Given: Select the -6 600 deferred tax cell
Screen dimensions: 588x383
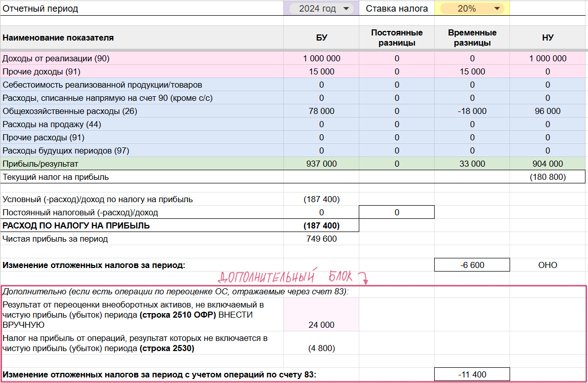Looking at the screenshot, I should [x=472, y=265].
